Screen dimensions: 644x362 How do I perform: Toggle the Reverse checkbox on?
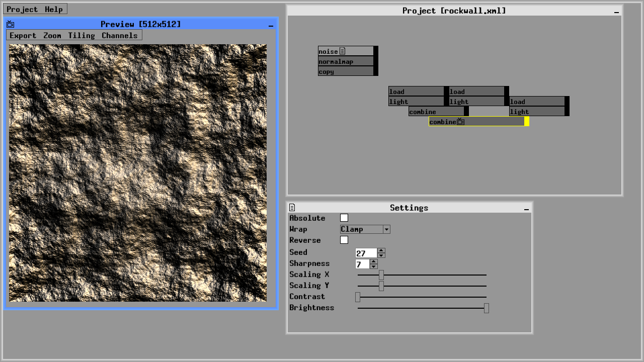344,240
